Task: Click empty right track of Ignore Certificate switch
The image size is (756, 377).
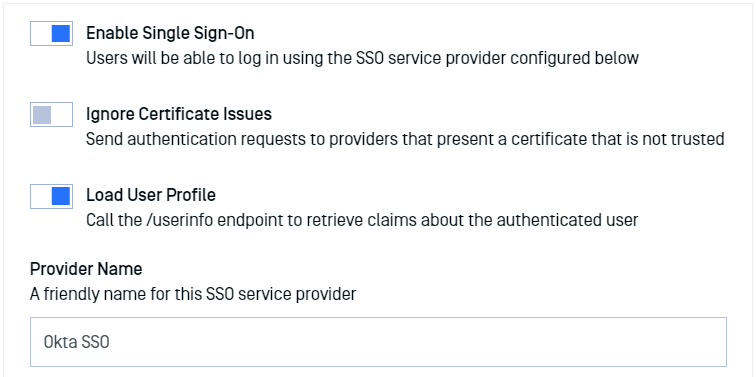Action: (x=62, y=115)
